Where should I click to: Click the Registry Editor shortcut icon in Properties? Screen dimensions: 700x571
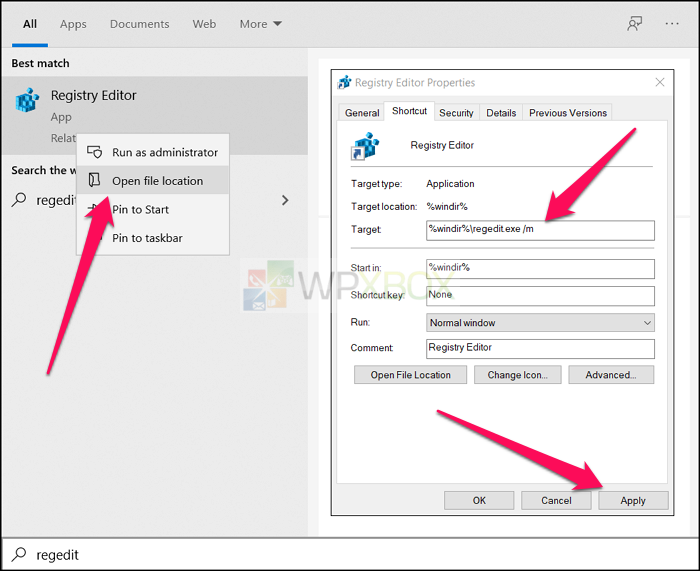click(365, 146)
